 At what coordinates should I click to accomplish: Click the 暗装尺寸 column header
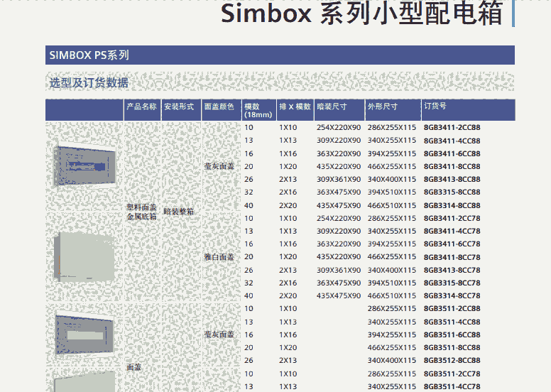(332, 107)
